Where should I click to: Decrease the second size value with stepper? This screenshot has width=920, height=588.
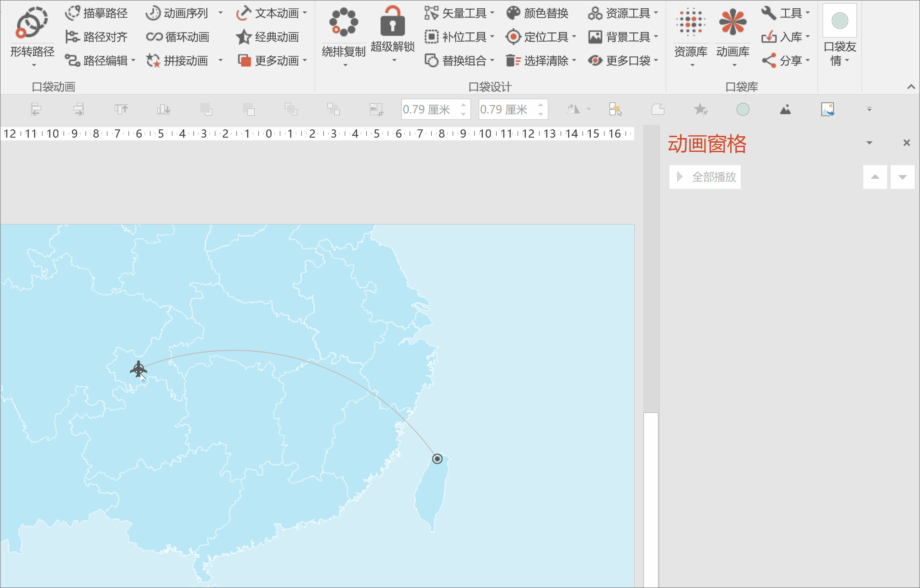[540, 114]
